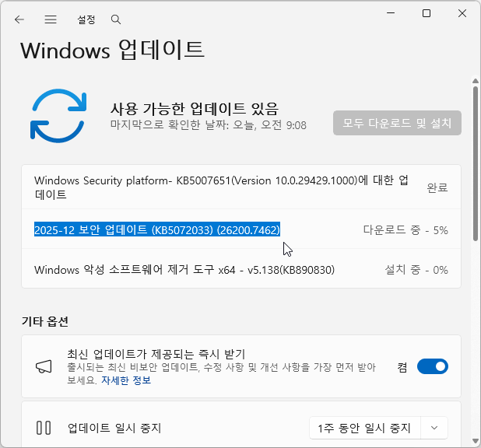Click the blue update sync arrows icon
Screen dimensions: 481x448
coord(58,116)
